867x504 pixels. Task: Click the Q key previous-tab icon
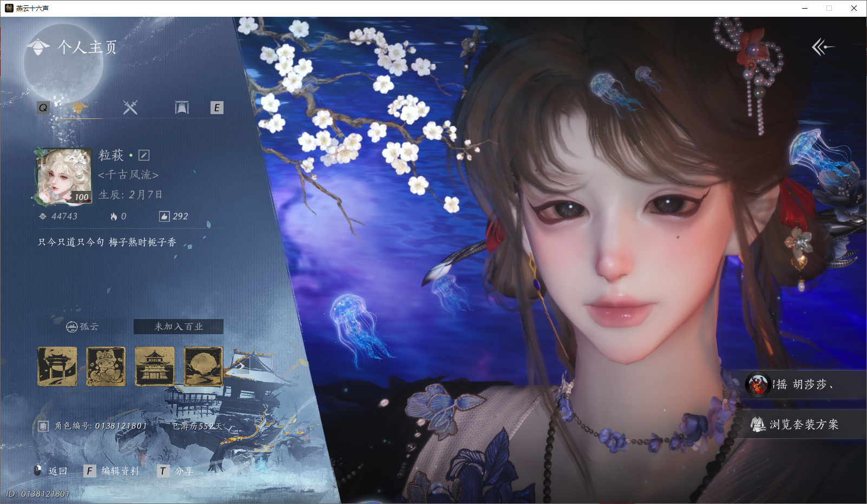[x=43, y=108]
